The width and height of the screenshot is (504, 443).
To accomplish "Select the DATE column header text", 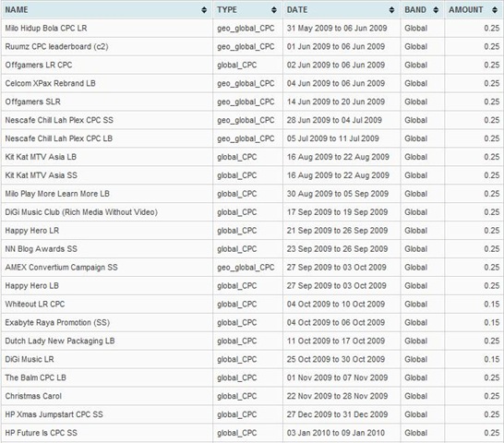I will pos(297,10).
